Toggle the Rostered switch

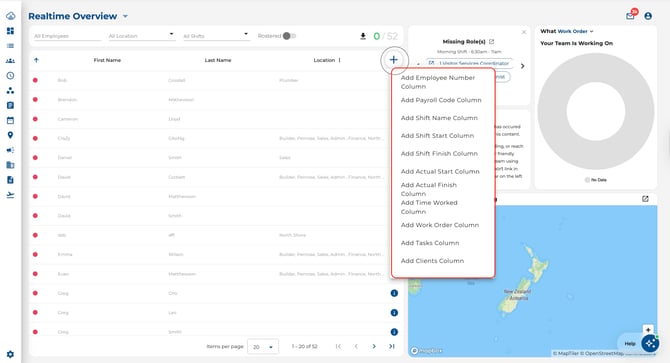click(289, 36)
